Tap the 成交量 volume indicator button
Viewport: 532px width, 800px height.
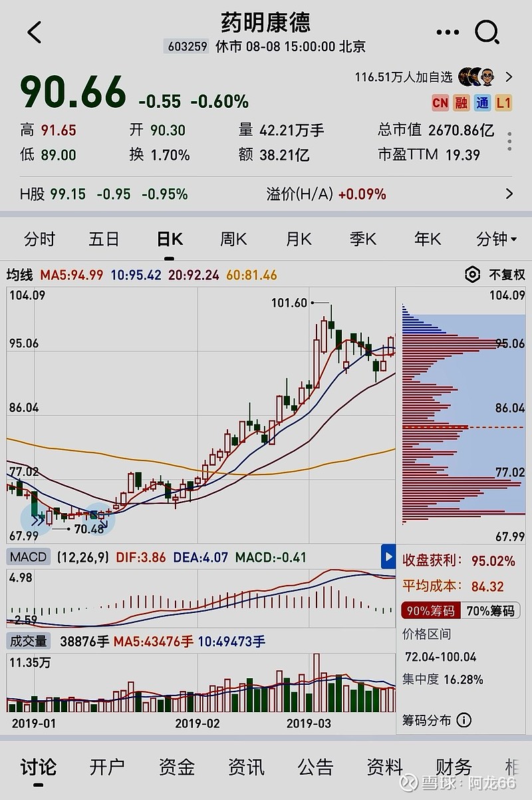[x=28, y=641]
